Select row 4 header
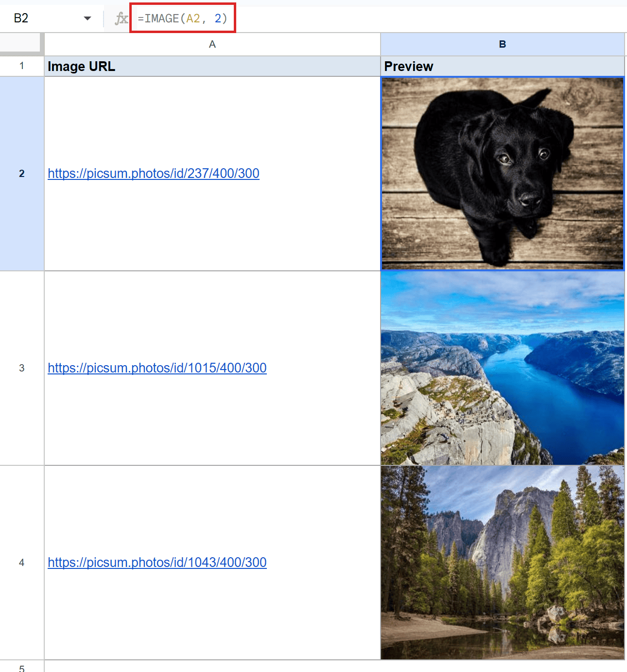 click(x=22, y=563)
